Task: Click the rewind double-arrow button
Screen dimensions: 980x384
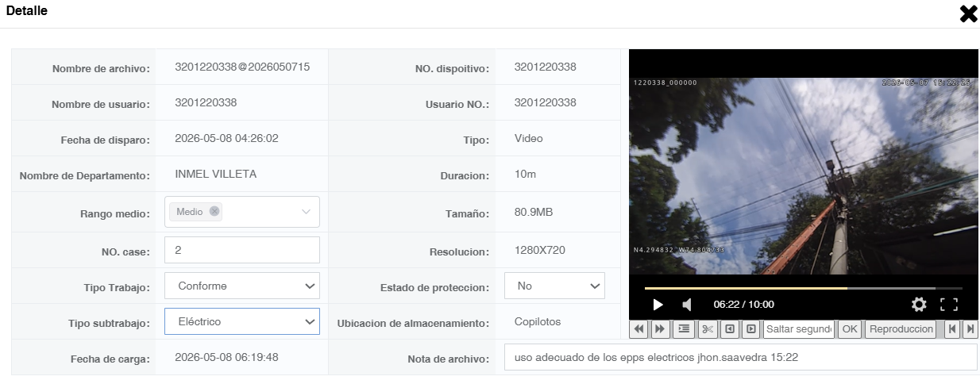Action: 639,329
